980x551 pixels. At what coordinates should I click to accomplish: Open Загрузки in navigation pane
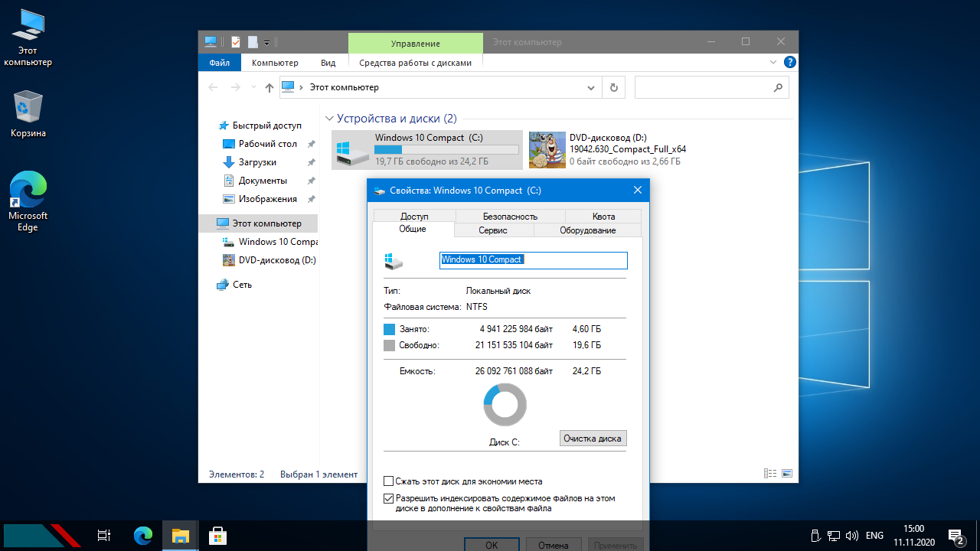257,162
